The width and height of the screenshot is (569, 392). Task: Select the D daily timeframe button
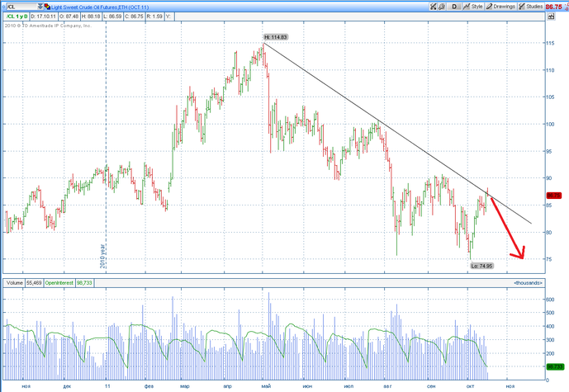click(x=454, y=7)
